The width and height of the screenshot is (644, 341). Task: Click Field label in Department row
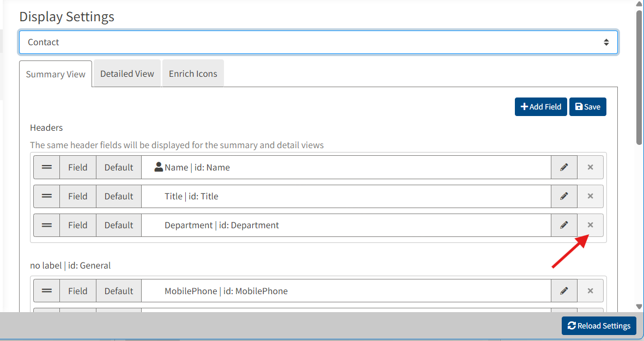coord(77,225)
